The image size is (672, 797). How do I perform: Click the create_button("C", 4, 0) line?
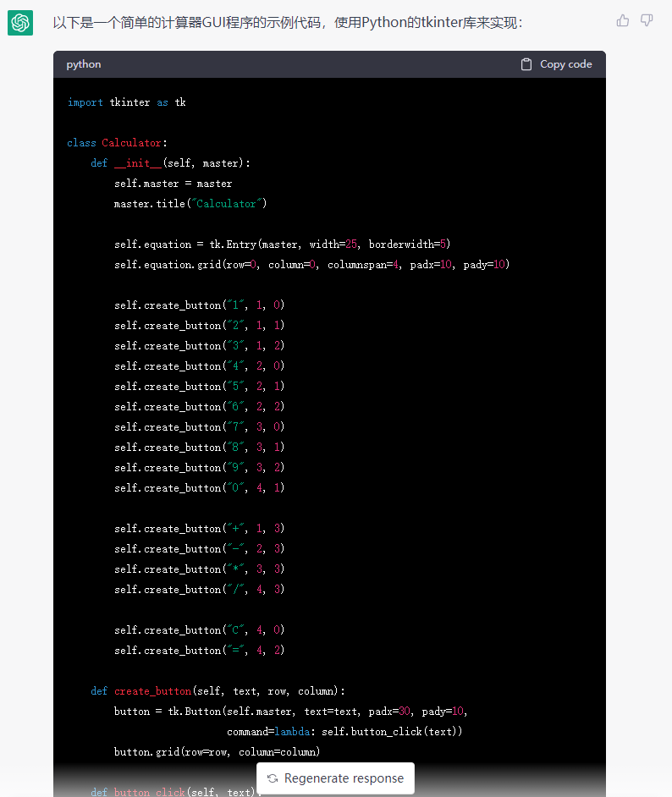pyautogui.click(x=199, y=630)
